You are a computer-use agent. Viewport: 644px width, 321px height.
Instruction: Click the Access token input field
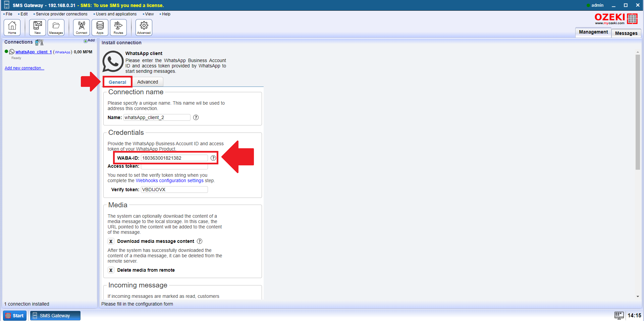(174, 166)
